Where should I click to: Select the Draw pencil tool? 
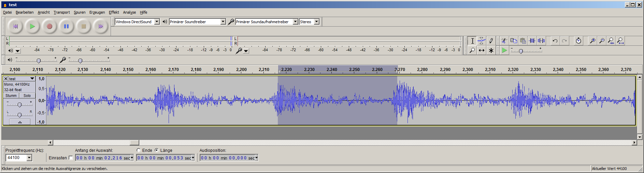click(491, 41)
